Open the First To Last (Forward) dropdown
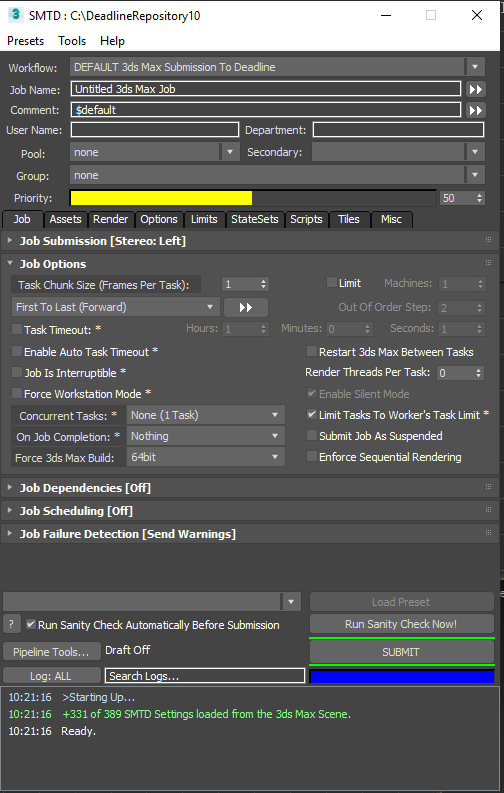The width and height of the screenshot is (504, 793). pyautogui.click(x=115, y=307)
